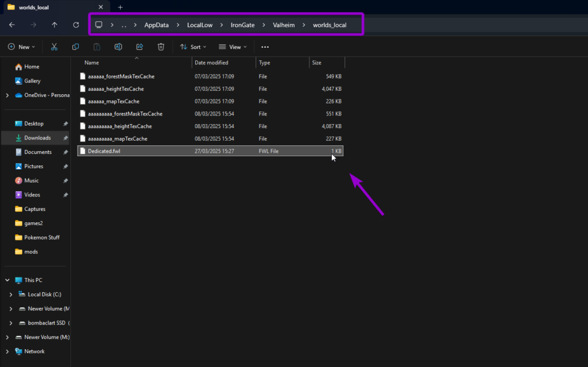
Task: Open a new tab with plus button
Action: click(120, 7)
